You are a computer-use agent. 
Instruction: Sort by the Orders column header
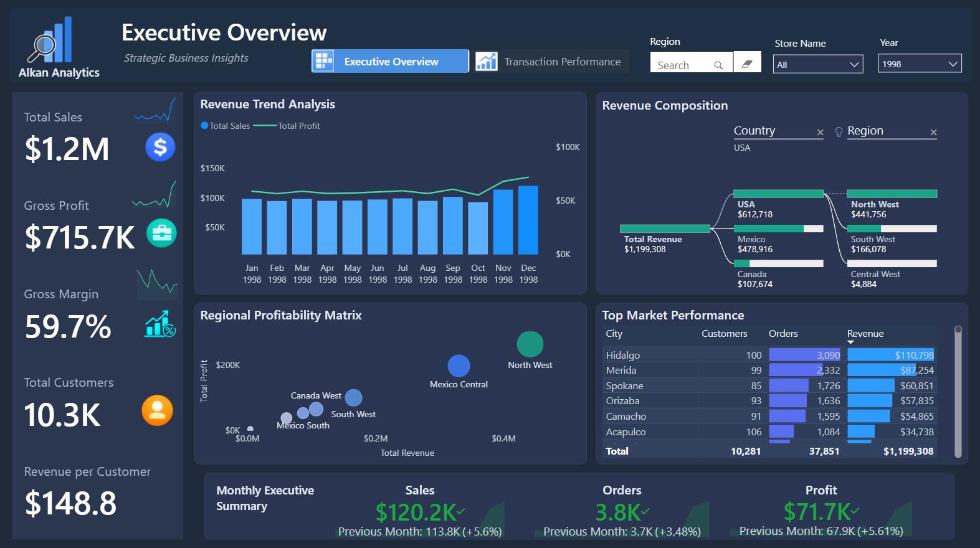point(783,334)
